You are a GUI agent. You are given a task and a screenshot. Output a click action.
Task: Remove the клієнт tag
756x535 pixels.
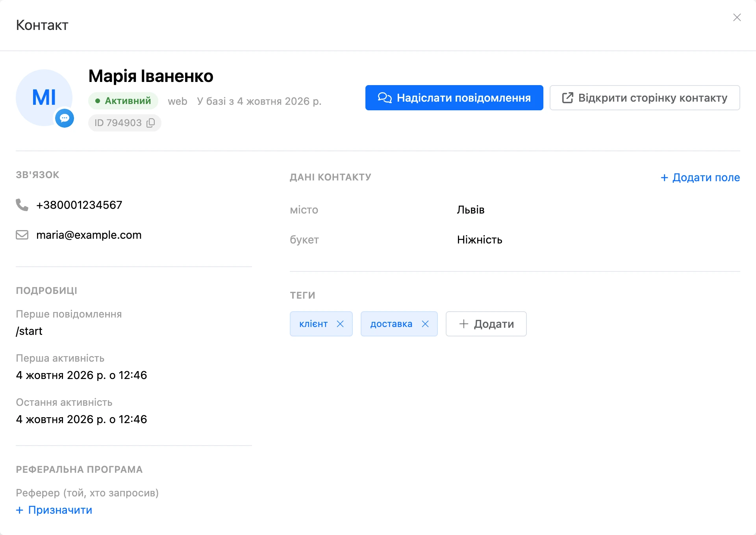click(340, 324)
